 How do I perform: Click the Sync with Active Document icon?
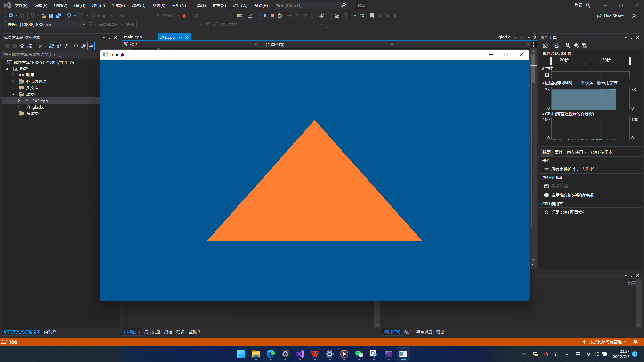coord(51,46)
